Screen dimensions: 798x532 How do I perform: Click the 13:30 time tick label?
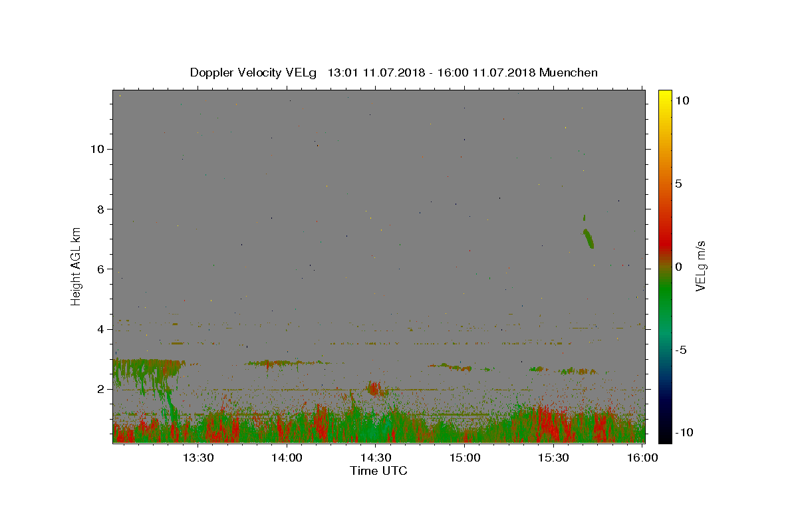(x=198, y=458)
